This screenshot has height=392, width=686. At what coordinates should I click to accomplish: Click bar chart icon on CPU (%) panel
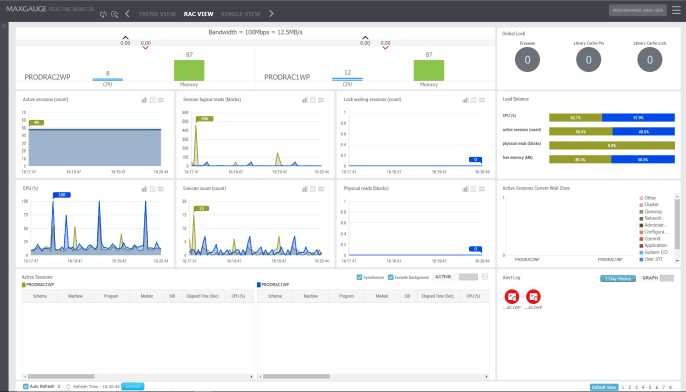pos(144,189)
